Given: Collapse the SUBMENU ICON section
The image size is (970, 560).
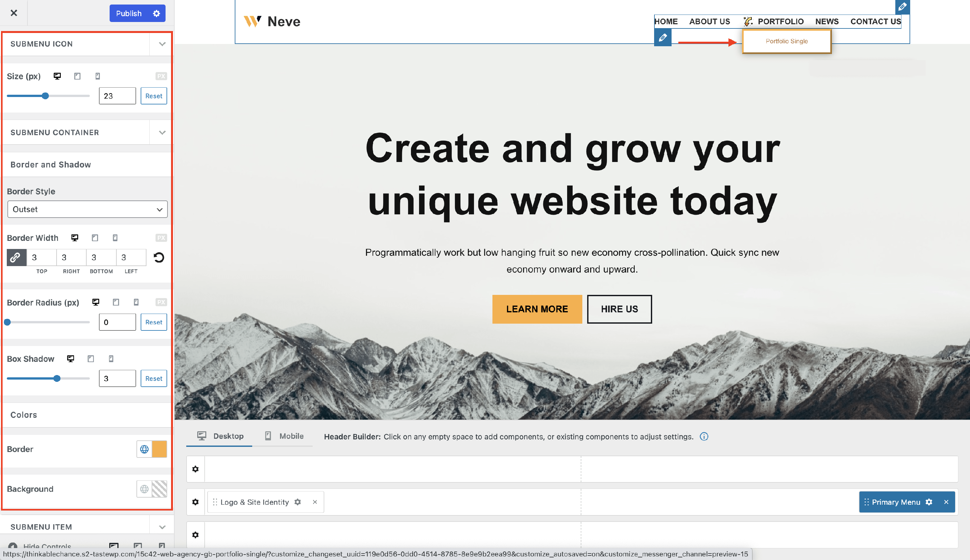Looking at the screenshot, I should pyautogui.click(x=162, y=44).
